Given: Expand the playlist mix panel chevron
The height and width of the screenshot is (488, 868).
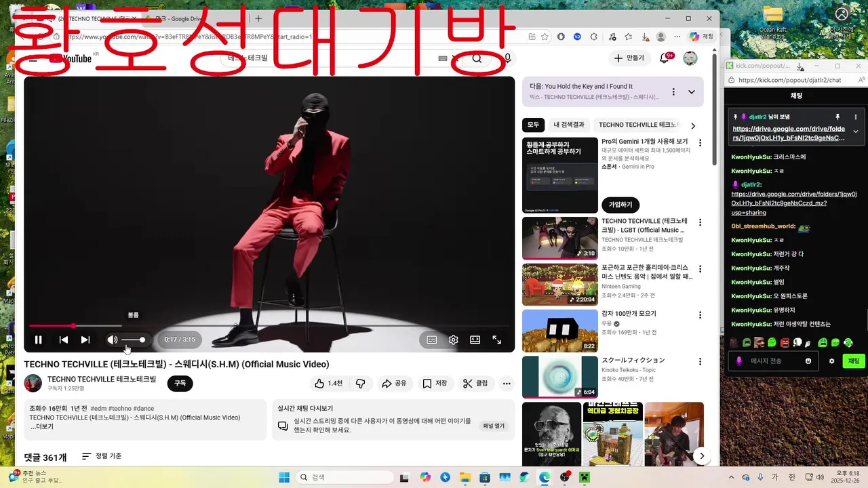Looking at the screenshot, I should point(692,91).
